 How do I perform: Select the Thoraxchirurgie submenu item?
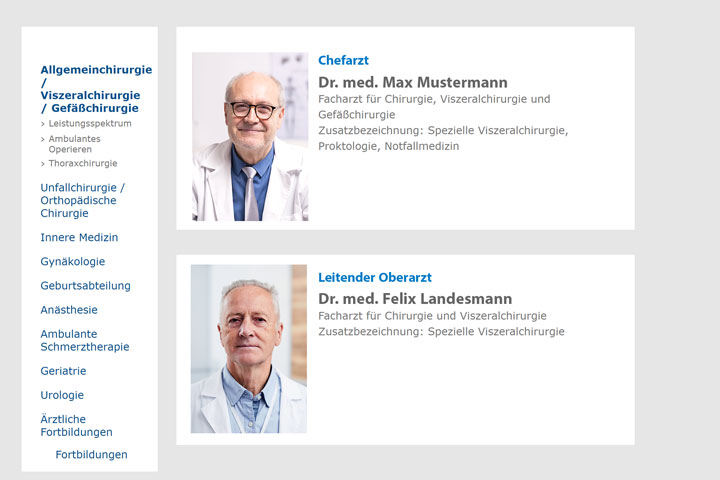(82, 163)
